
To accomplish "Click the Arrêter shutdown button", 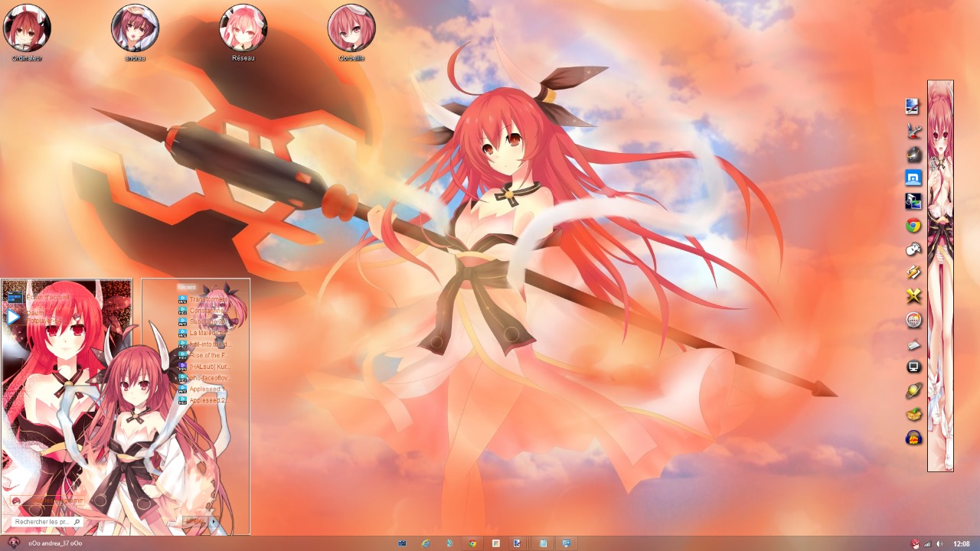I will pyautogui.click(x=197, y=522).
